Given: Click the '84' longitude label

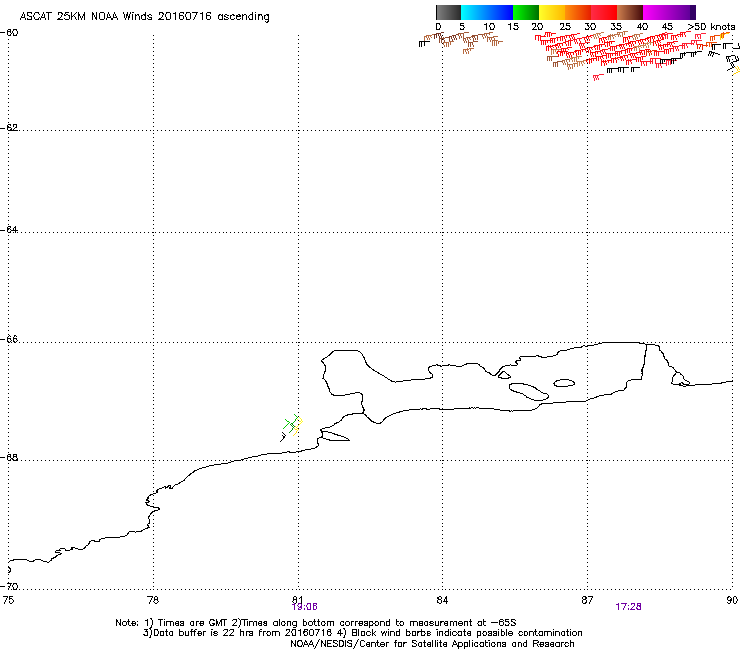Looking at the screenshot, I should [442, 600].
